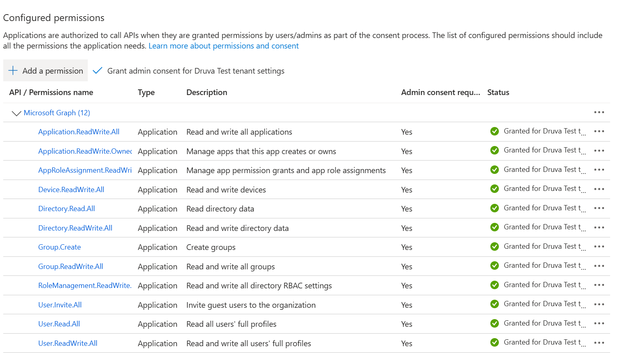Viewport: 617px width, 364px height.
Task: Open the Directory.ReadWrite.All permission details
Action: click(75, 228)
